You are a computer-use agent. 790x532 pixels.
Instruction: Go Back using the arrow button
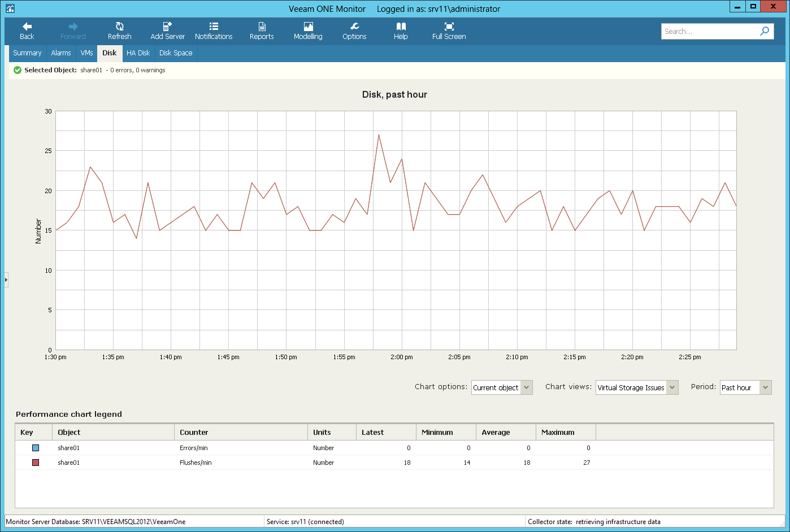(x=27, y=31)
